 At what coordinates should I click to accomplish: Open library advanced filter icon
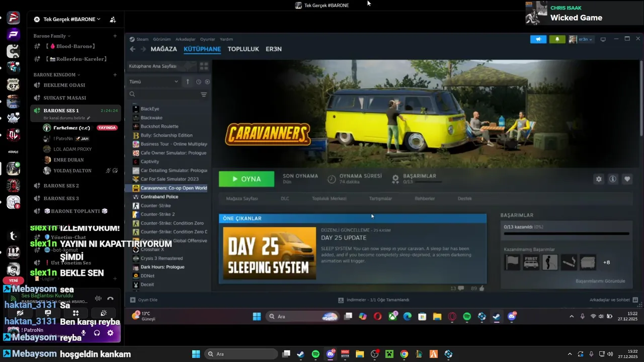tap(204, 94)
